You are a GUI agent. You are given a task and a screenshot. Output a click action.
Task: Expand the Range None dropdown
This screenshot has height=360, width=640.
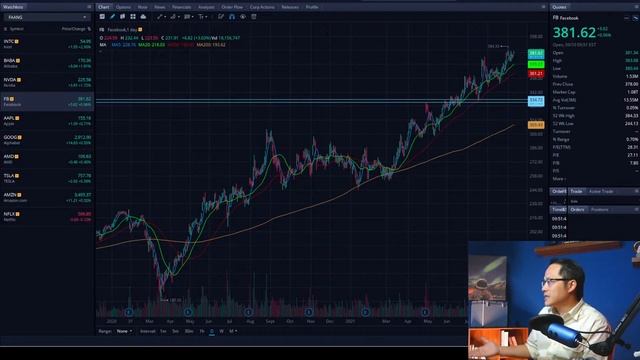[x=124, y=331]
